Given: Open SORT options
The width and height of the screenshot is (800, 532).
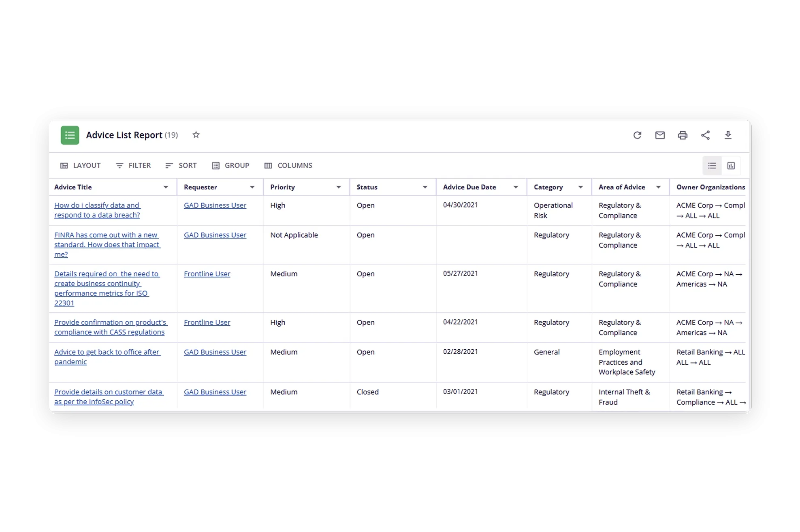Looking at the screenshot, I should point(181,165).
